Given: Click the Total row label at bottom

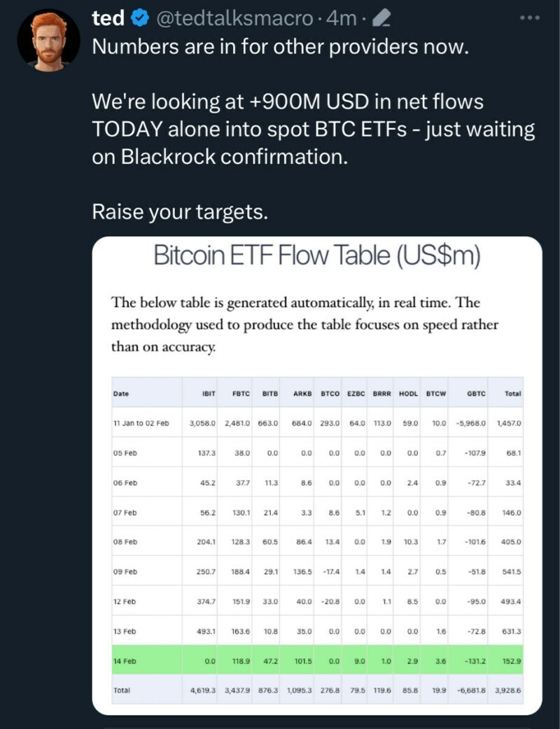Looking at the screenshot, I should (122, 690).
